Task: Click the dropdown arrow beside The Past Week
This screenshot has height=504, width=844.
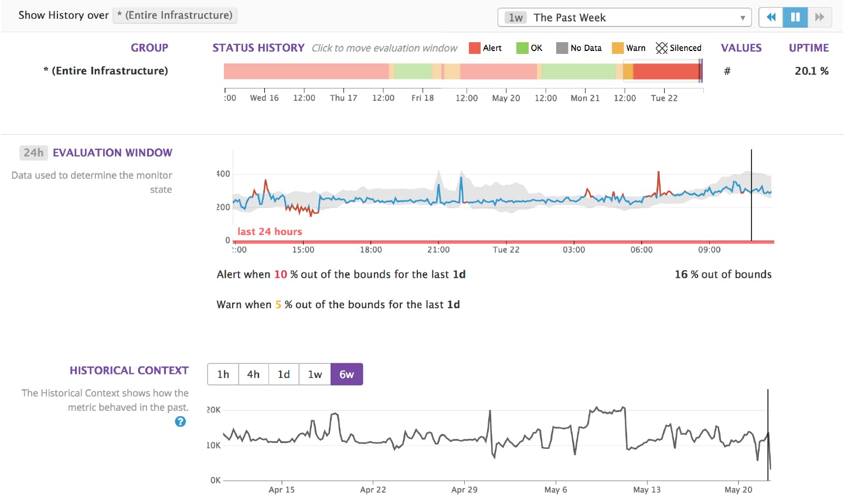Action: click(x=743, y=17)
